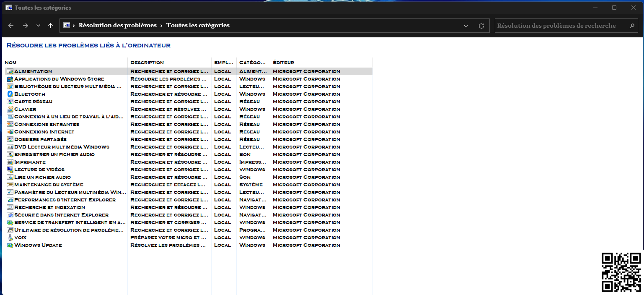This screenshot has width=644, height=295.
Task: Open recent locations dropdown chevron
Action: point(38,26)
